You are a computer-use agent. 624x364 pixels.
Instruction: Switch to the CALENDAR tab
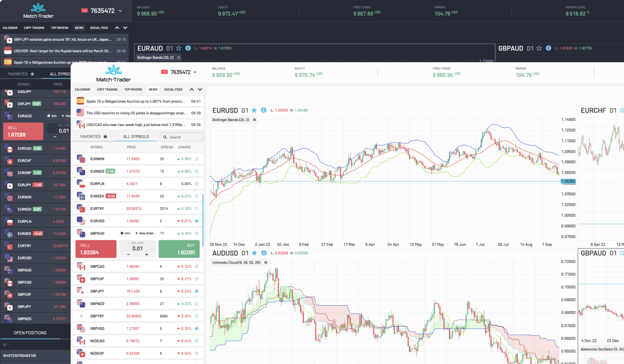coord(82,90)
